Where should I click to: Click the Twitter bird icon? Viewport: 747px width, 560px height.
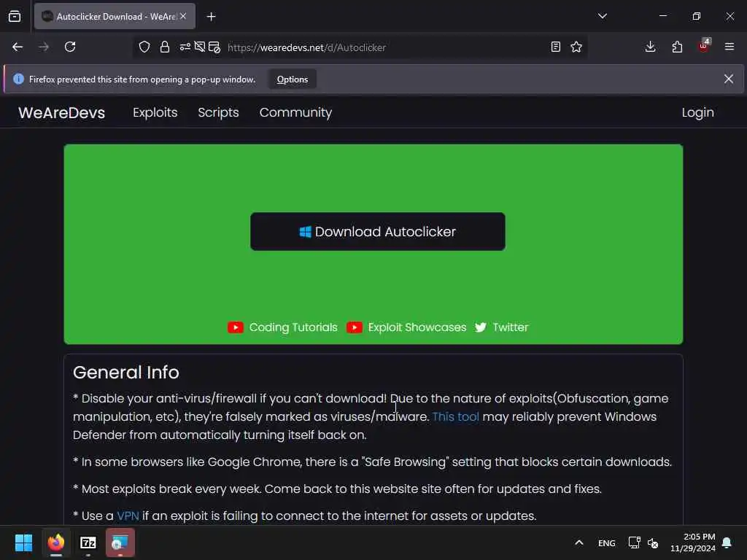(481, 327)
